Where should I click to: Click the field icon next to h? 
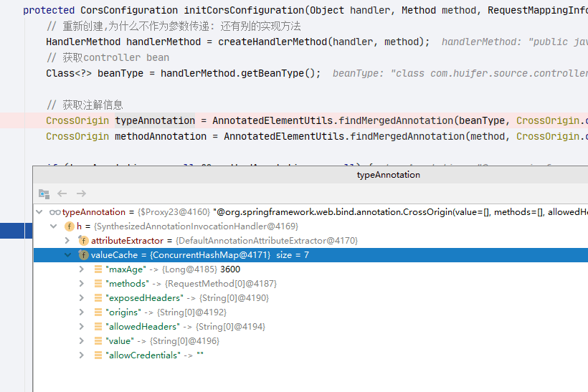(x=70, y=226)
